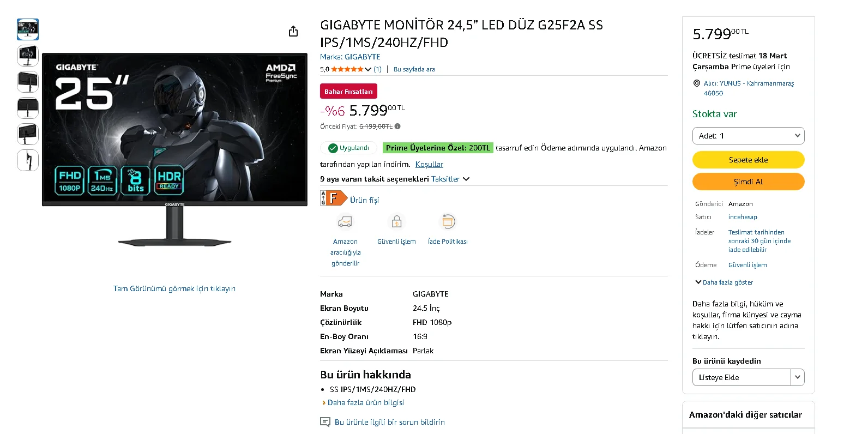Click the energy label F icon
This screenshot has width=868, height=434.
pos(333,198)
